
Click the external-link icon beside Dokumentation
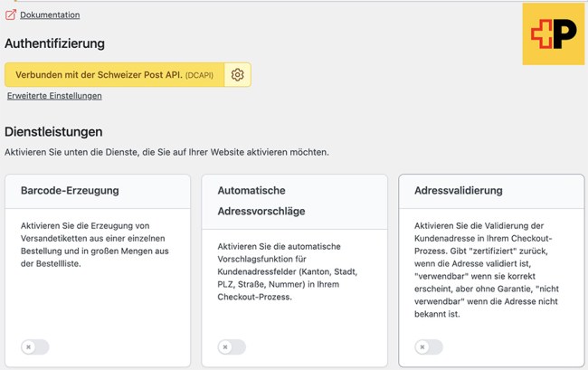(x=11, y=14)
